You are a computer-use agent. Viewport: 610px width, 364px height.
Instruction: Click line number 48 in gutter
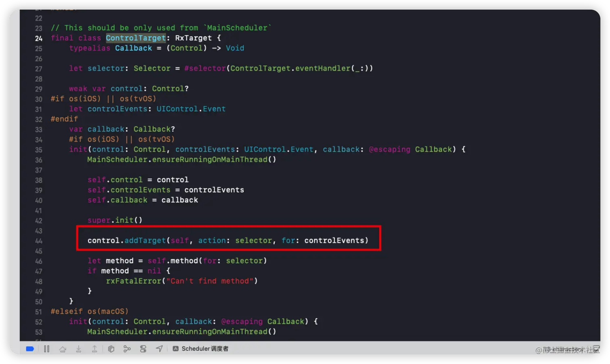(x=39, y=281)
